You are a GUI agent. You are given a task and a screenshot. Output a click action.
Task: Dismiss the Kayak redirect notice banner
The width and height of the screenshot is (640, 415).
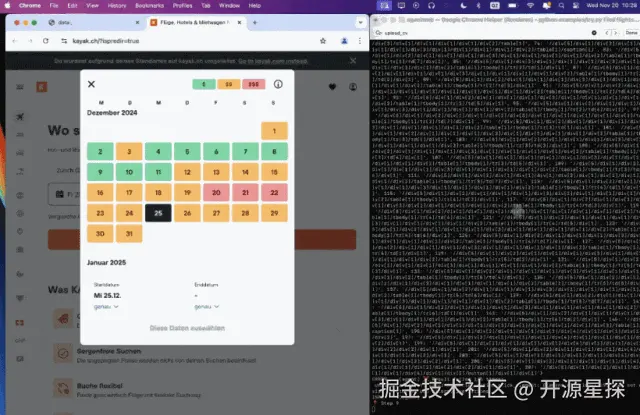click(x=353, y=60)
